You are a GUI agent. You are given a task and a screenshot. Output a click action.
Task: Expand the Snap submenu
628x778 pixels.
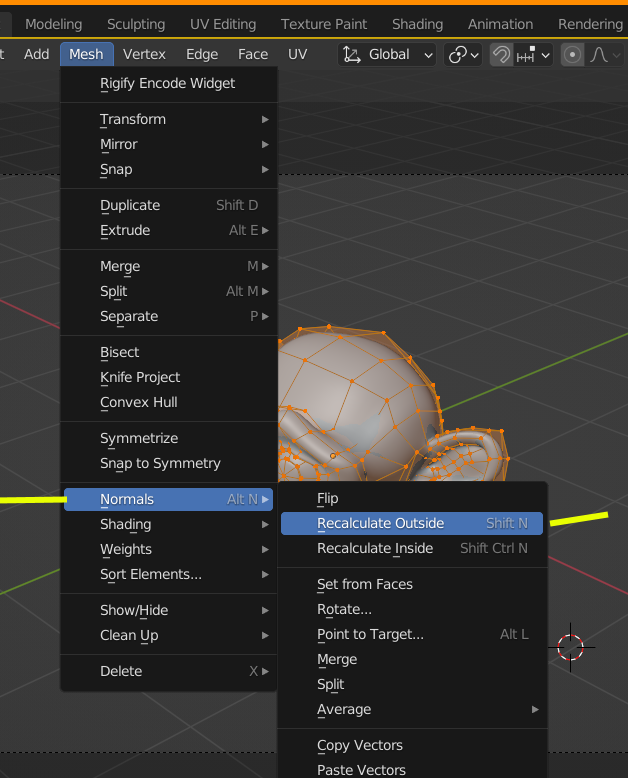click(169, 169)
